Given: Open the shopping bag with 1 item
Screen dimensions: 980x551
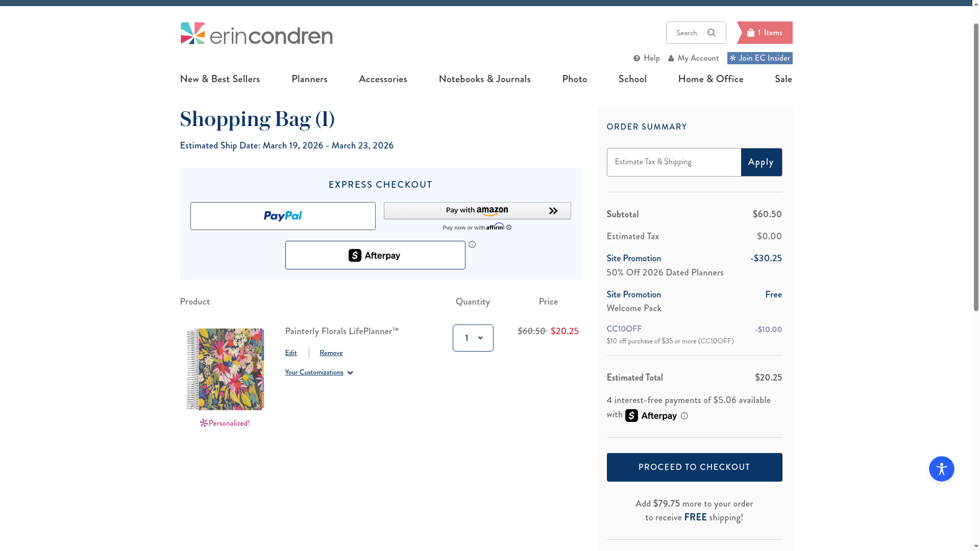Looking at the screenshot, I should coord(765,33).
